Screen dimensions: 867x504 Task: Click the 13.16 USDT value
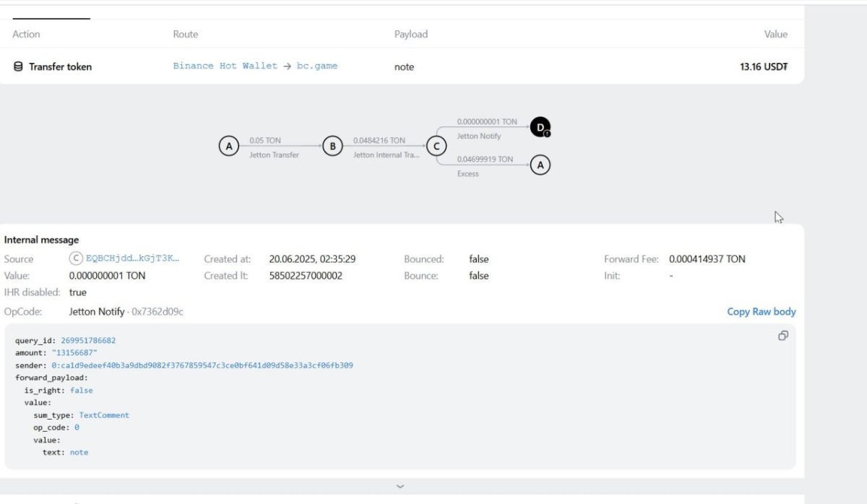(x=763, y=66)
